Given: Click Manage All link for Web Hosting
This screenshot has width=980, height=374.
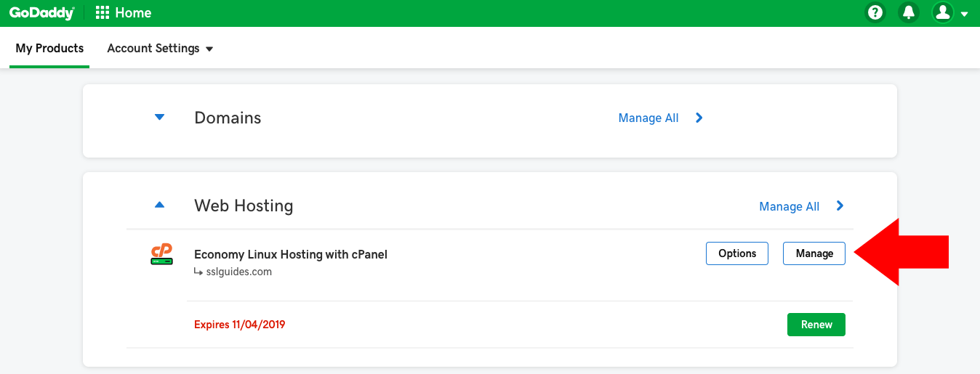Looking at the screenshot, I should (789, 206).
